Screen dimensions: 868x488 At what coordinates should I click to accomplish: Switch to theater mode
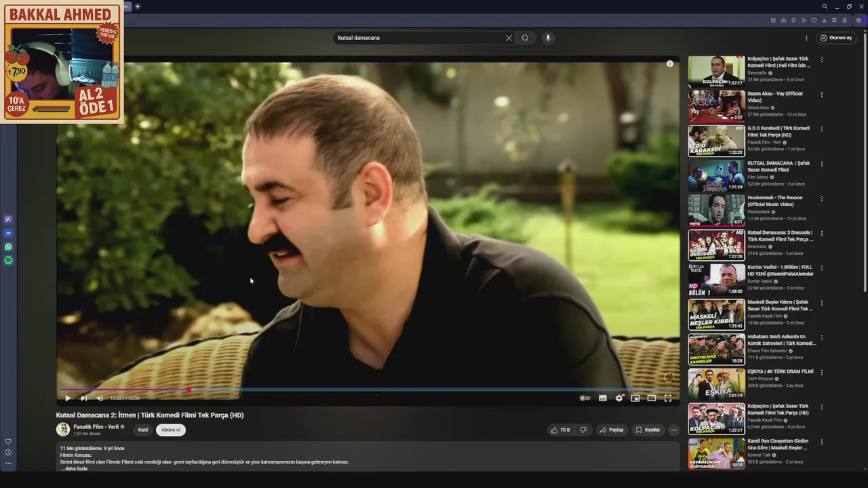[x=652, y=399]
